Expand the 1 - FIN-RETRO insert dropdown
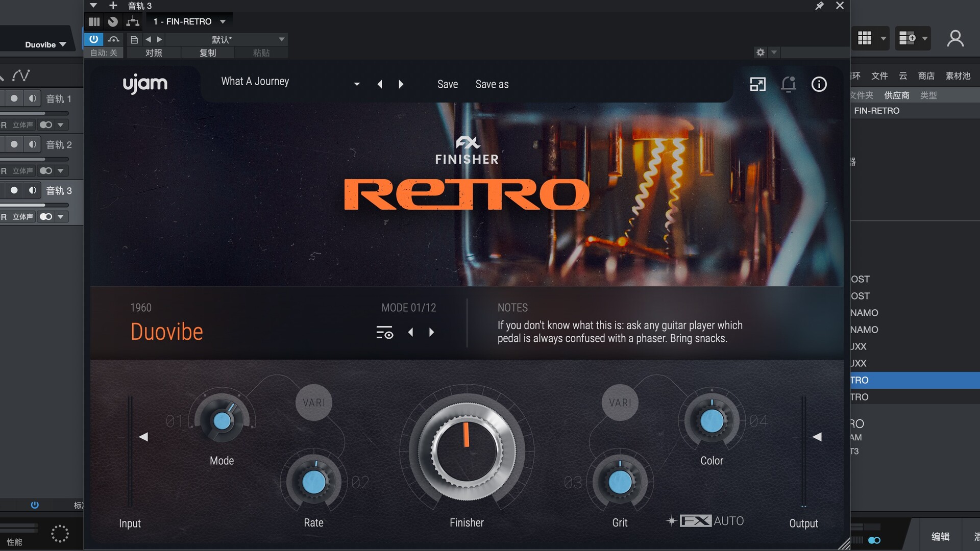 pos(223,21)
